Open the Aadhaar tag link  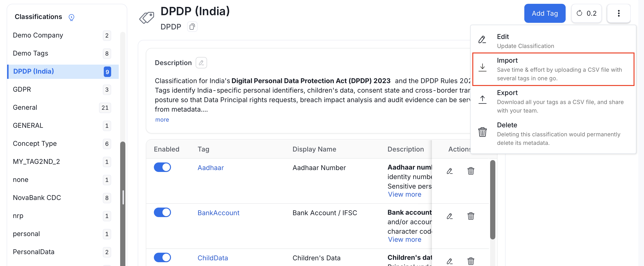pyautogui.click(x=210, y=168)
